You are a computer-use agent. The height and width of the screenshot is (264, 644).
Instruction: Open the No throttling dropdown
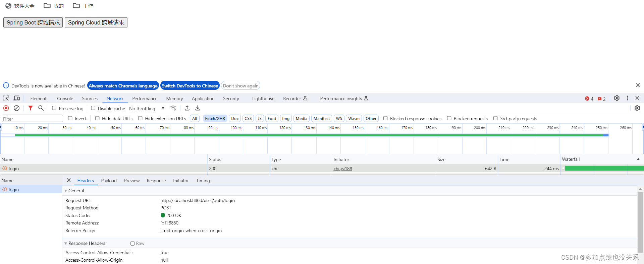pyautogui.click(x=147, y=108)
